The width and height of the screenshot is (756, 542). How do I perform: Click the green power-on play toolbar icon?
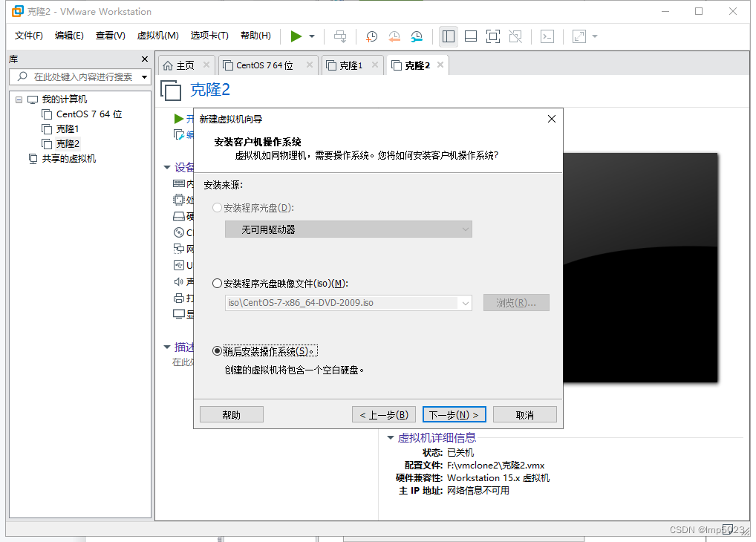(296, 36)
